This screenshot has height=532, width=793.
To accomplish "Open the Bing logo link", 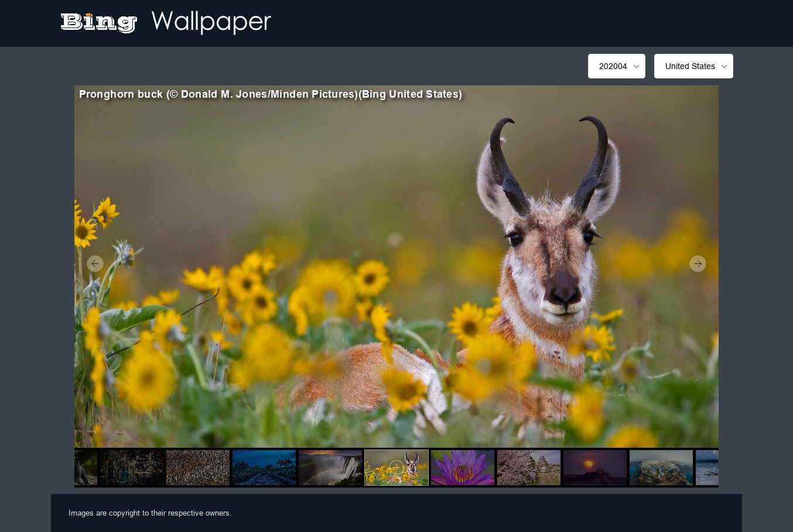I will [99, 22].
